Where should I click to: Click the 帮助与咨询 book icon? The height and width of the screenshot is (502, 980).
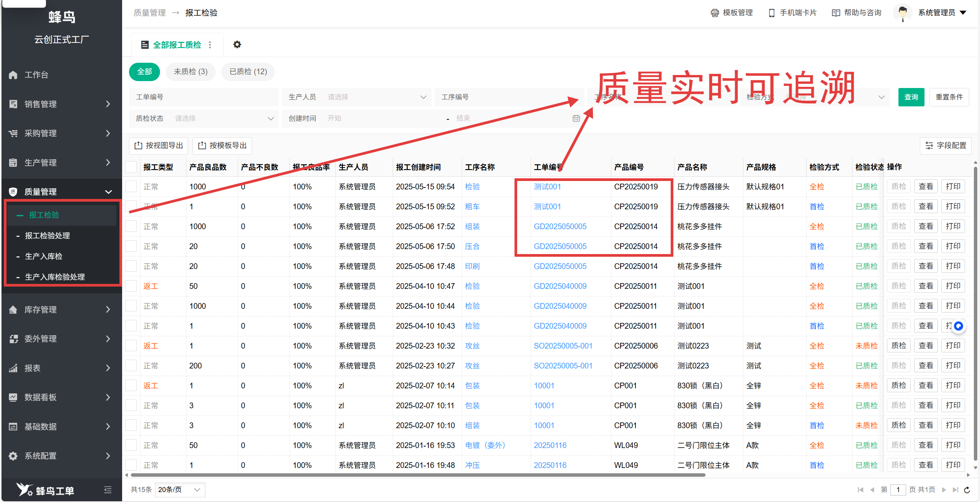pos(836,13)
